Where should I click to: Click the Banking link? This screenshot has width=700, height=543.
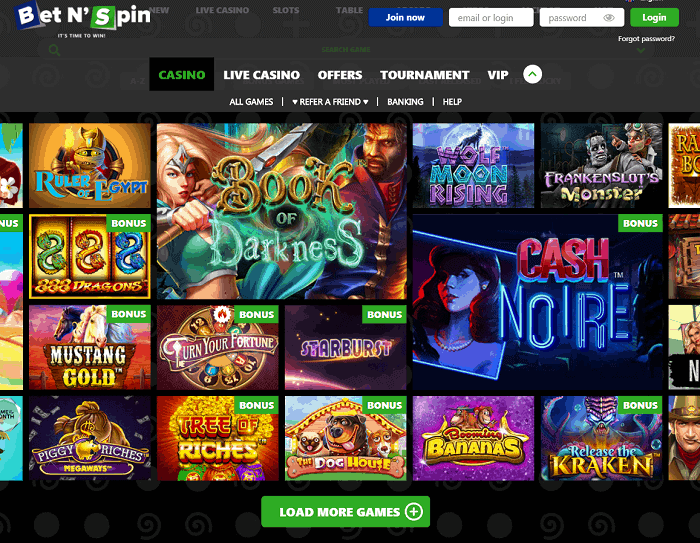coord(405,102)
